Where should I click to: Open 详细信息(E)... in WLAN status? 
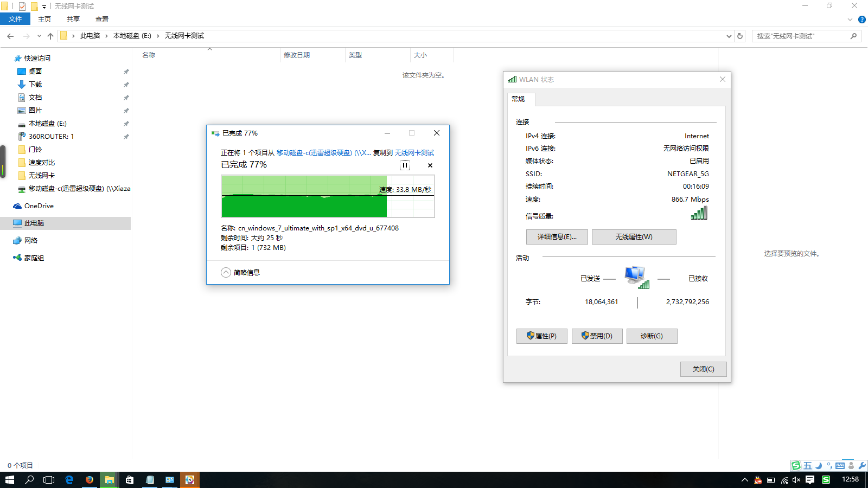557,237
